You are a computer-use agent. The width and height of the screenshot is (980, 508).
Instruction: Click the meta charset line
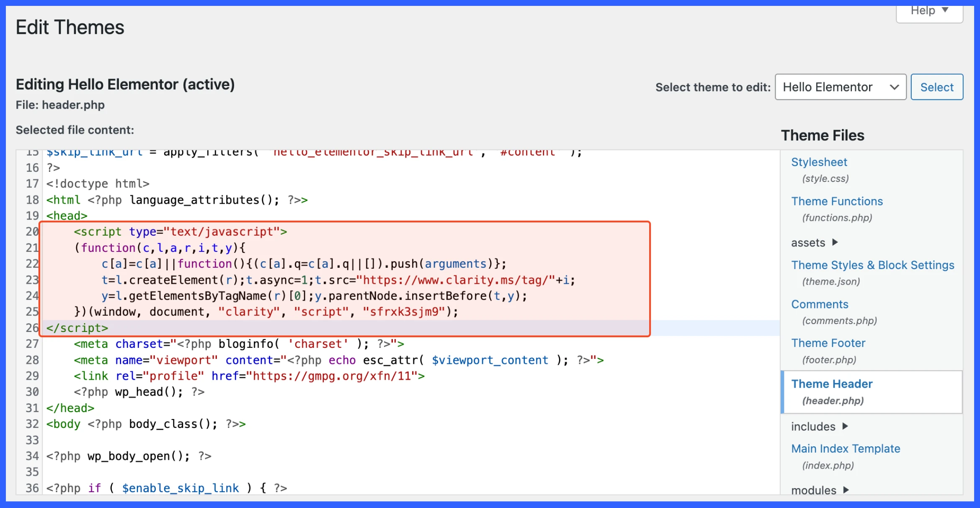click(x=239, y=344)
